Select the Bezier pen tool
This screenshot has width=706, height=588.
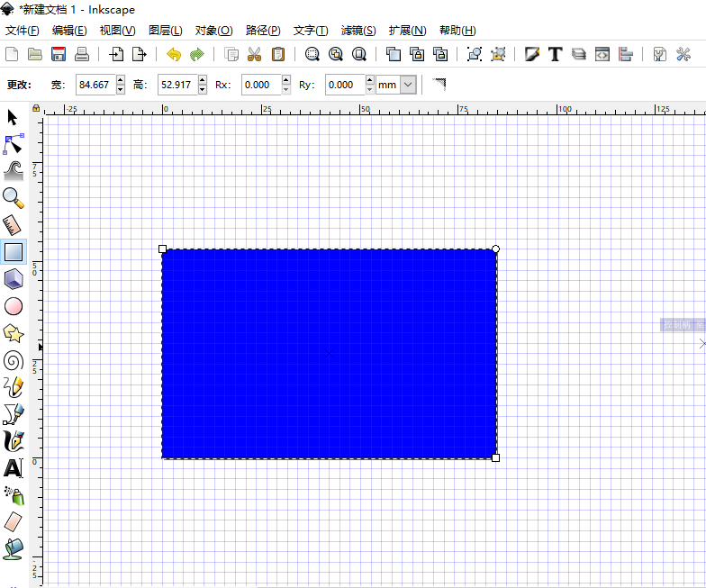click(x=14, y=414)
